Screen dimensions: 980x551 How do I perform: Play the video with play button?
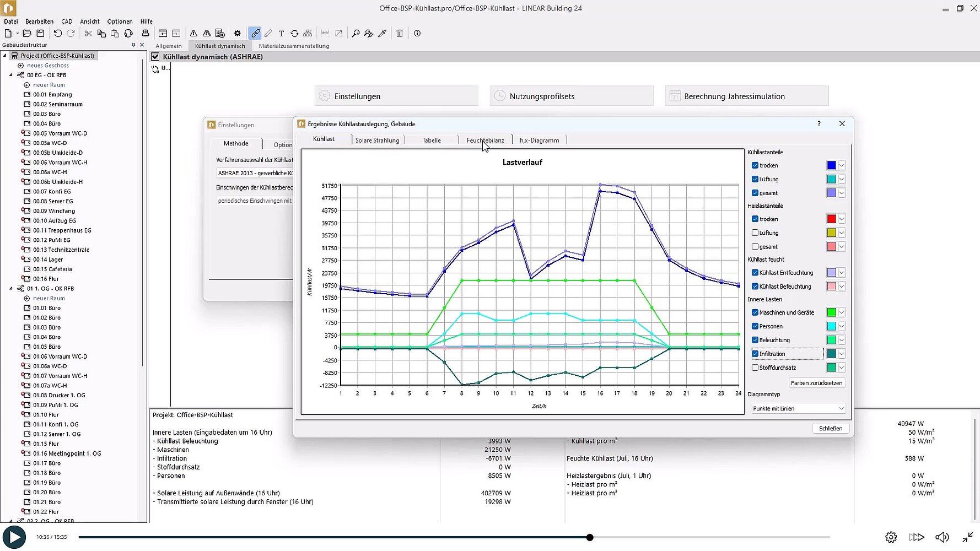14,537
